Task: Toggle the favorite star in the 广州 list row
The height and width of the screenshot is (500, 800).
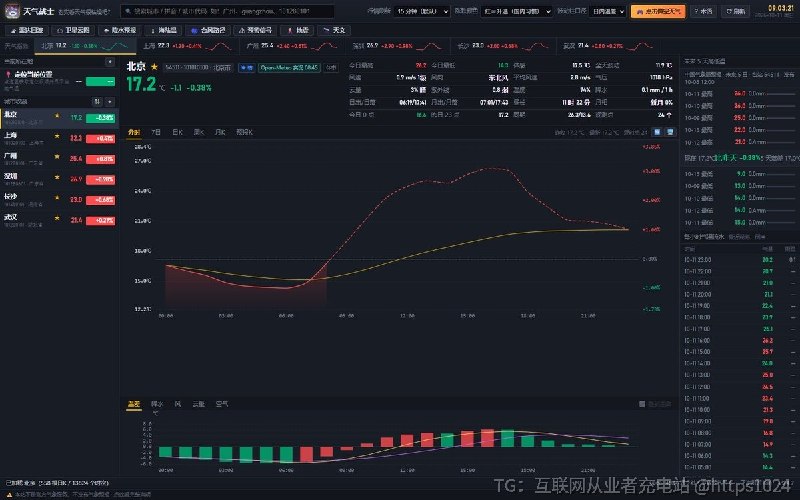Action: pyautogui.click(x=57, y=157)
